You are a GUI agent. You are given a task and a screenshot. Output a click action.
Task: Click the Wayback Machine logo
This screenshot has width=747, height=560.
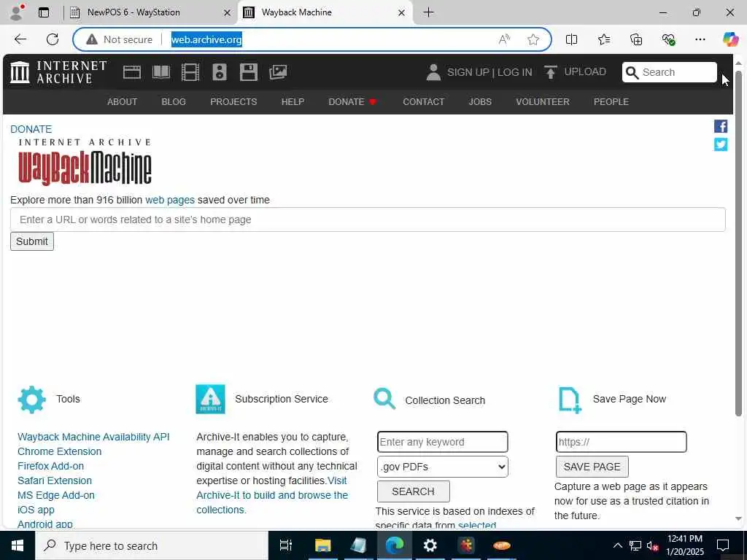click(x=85, y=162)
